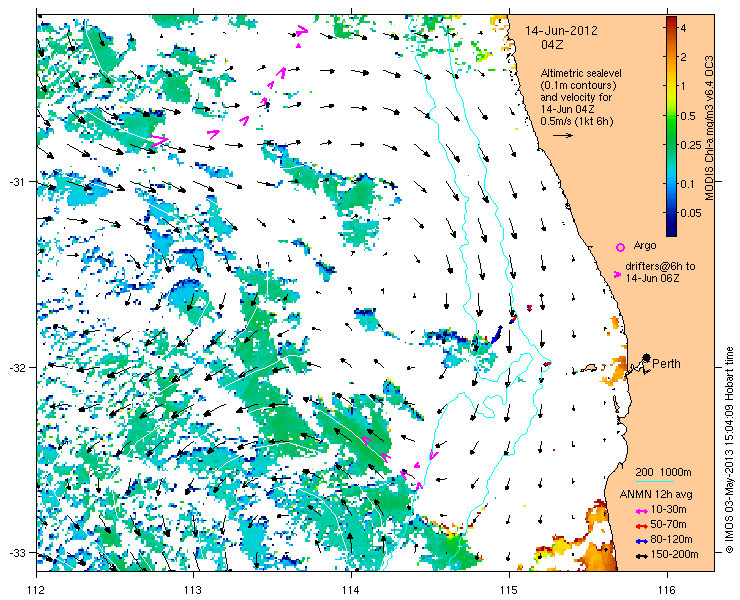The image size is (740, 600).
Task: Click the 50-70m depth label
Action: [668, 525]
